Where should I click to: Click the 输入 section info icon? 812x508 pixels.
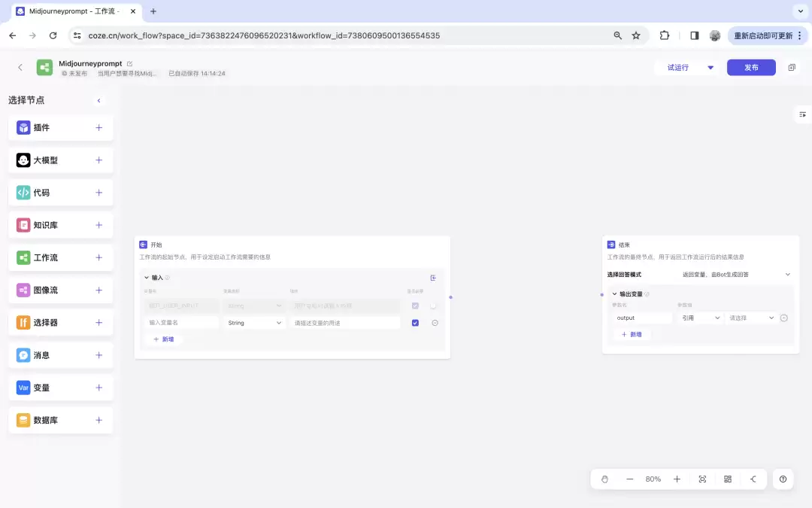pyautogui.click(x=167, y=278)
